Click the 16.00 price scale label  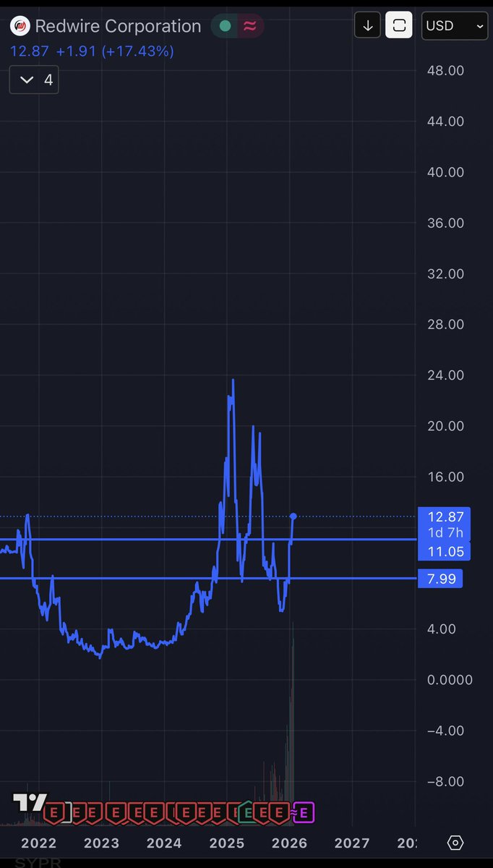tap(446, 477)
